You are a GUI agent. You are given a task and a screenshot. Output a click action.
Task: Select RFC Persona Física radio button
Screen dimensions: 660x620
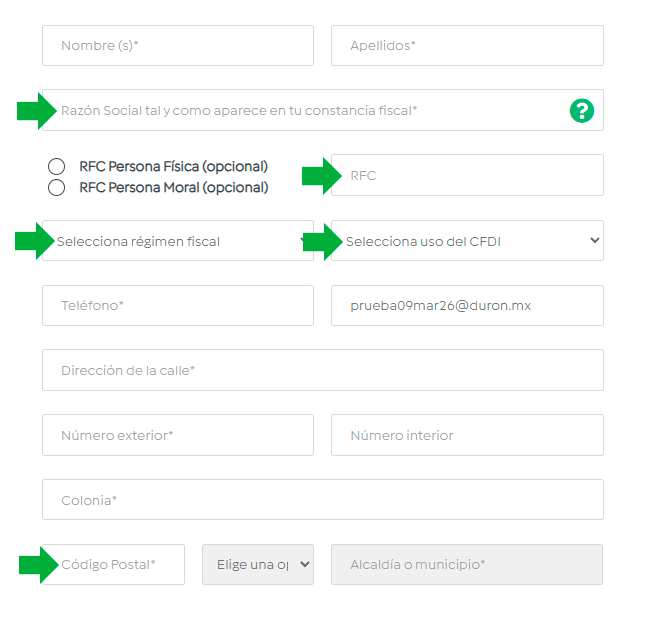pyautogui.click(x=57, y=166)
